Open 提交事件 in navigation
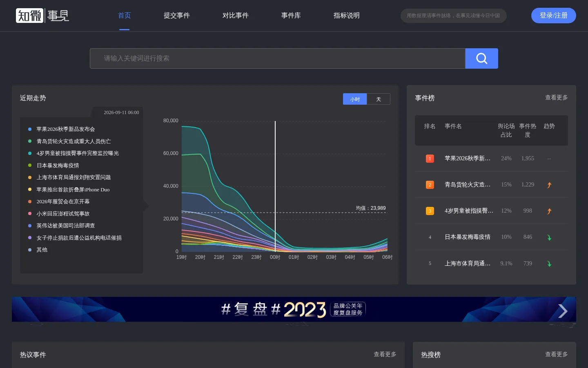Viewport: 588px width, 368px height. [176, 16]
